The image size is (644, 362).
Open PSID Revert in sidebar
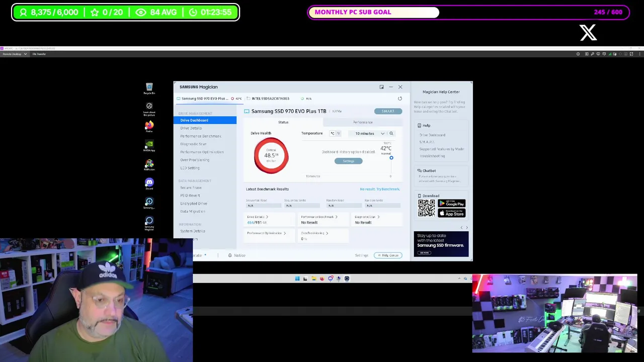tap(190, 196)
